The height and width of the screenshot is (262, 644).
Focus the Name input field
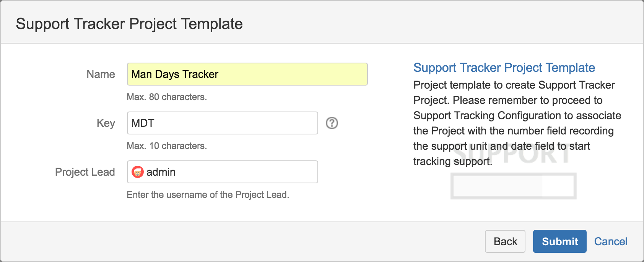coord(247,74)
